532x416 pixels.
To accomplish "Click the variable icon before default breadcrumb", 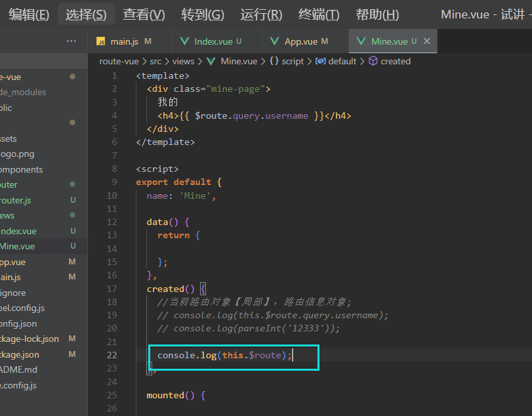I will point(320,61).
